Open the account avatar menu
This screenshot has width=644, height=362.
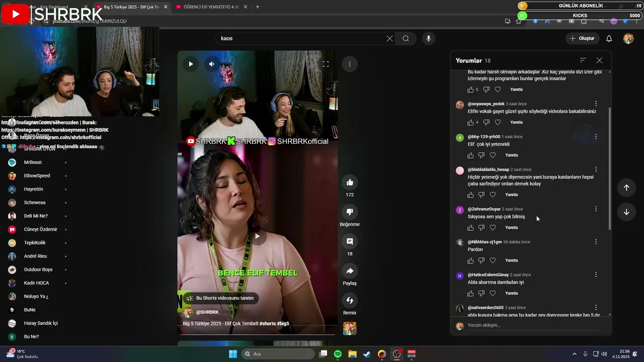[x=628, y=39]
